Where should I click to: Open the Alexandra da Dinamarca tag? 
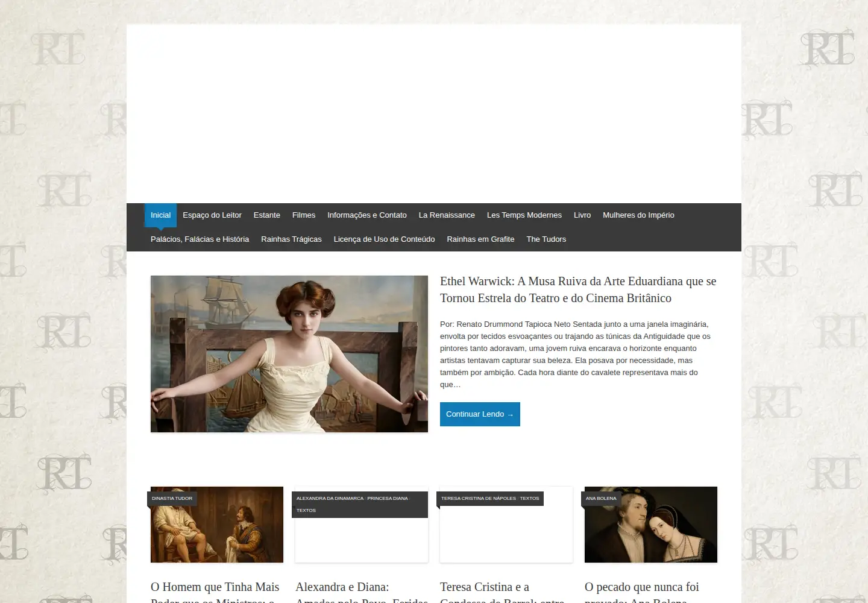(330, 499)
